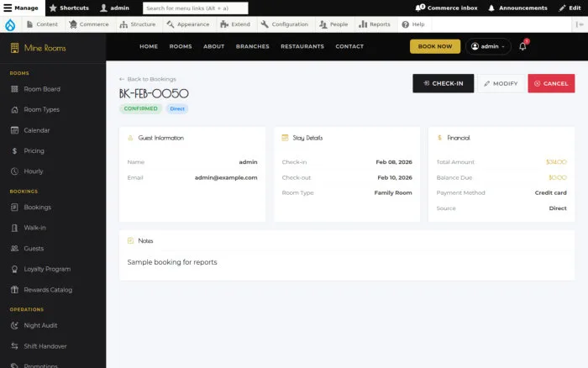
Task: Open the Reports admin menu
Action: pos(375,24)
